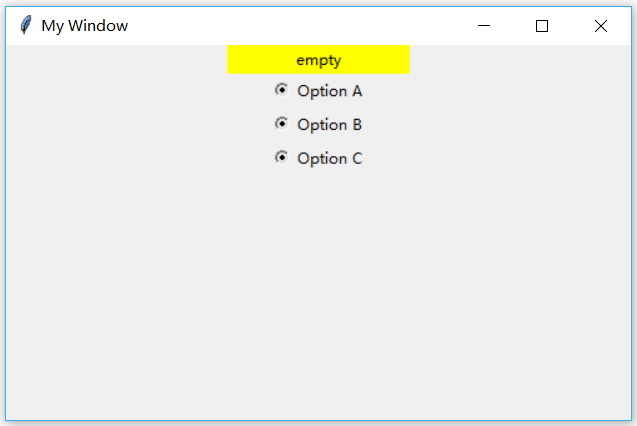Maximize the window with the square icon
Viewport: 637px width, 426px height.
coord(542,26)
